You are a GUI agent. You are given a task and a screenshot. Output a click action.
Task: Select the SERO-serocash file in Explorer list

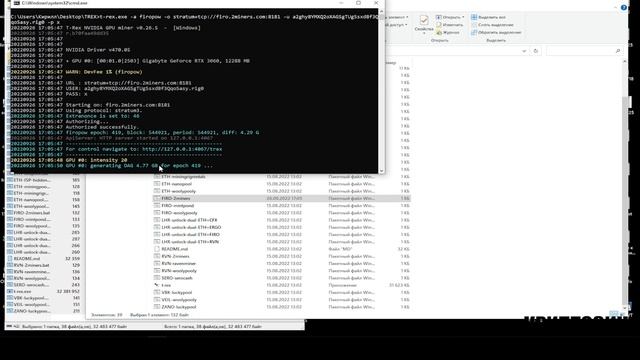[177, 278]
